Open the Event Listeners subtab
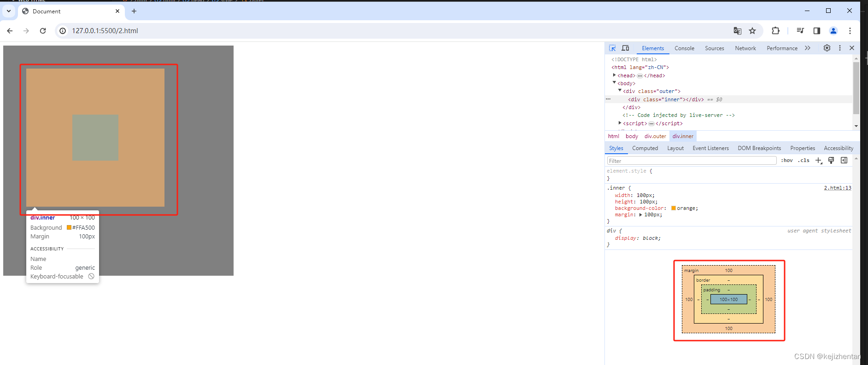This screenshot has width=868, height=365. pyautogui.click(x=710, y=148)
